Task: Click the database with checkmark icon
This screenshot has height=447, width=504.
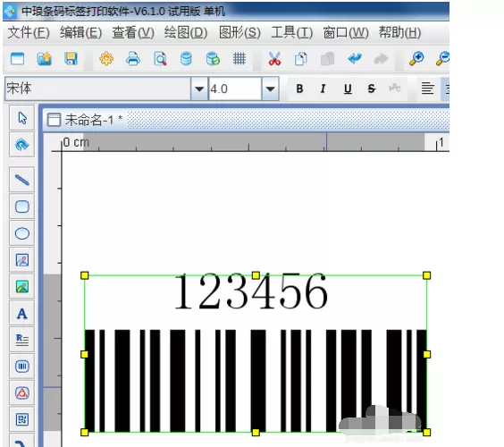Action: (213, 59)
